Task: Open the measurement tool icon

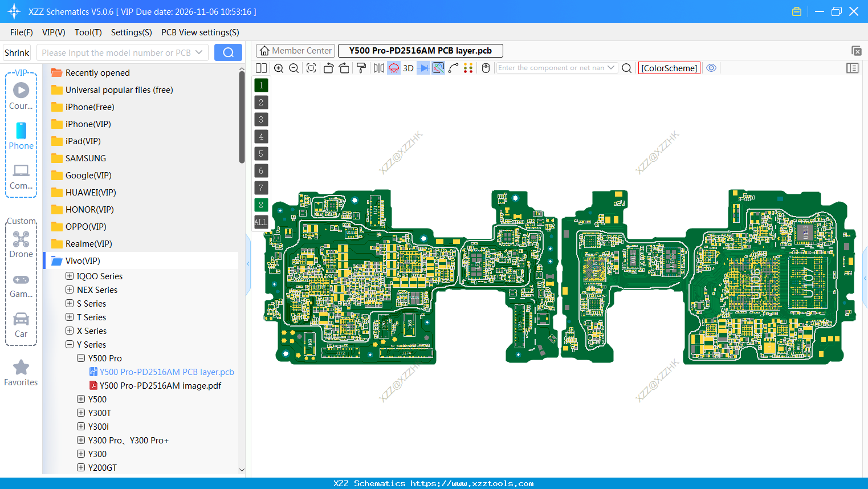Action: [x=453, y=68]
